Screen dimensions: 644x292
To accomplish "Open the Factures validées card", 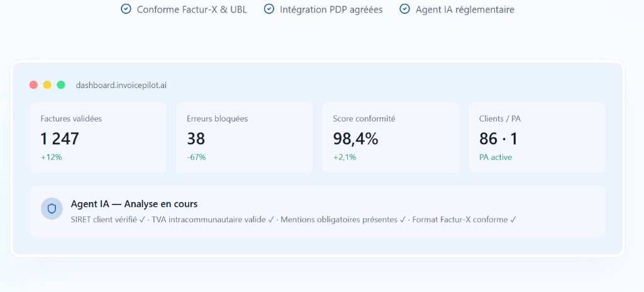I will pos(99,138).
